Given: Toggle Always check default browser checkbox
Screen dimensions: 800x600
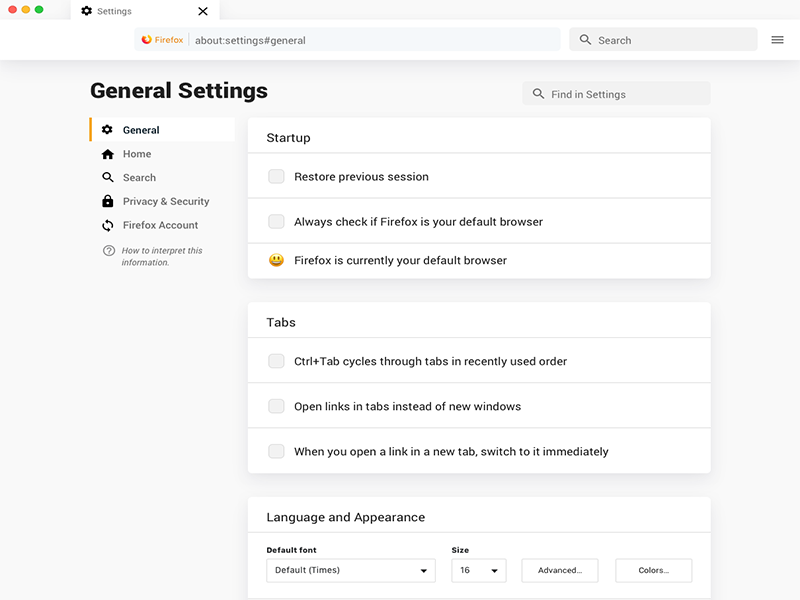Looking at the screenshot, I should point(276,221).
